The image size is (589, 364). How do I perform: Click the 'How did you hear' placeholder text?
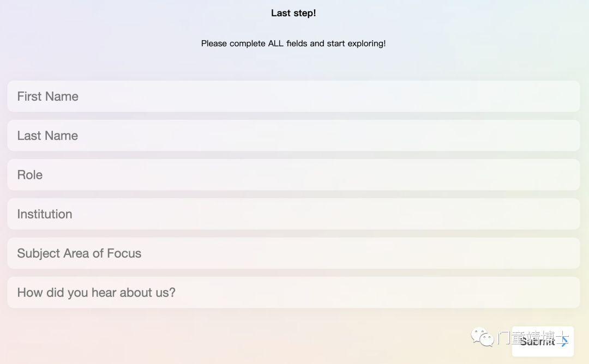(96, 292)
